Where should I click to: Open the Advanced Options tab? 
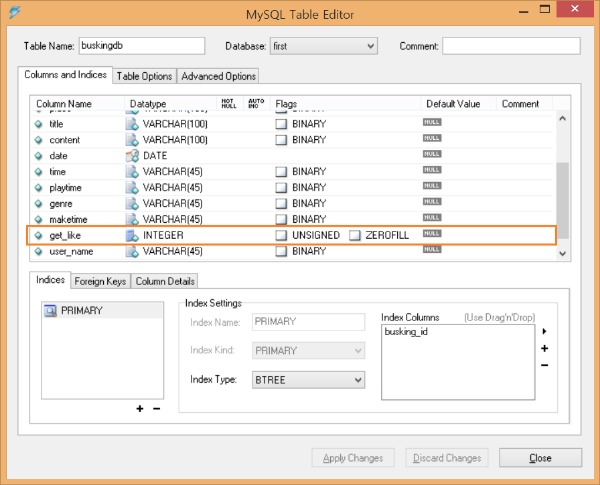pos(219,76)
